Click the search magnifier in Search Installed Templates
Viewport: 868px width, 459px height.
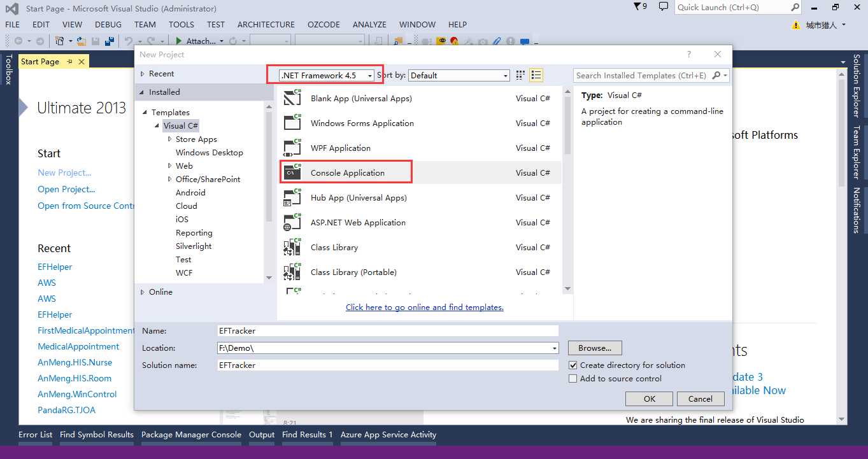716,75
